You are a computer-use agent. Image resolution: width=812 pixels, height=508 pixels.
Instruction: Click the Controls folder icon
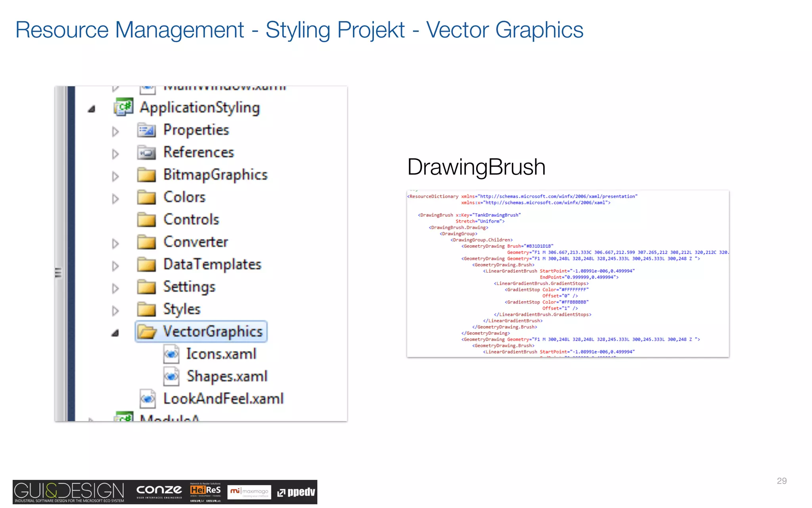point(146,219)
